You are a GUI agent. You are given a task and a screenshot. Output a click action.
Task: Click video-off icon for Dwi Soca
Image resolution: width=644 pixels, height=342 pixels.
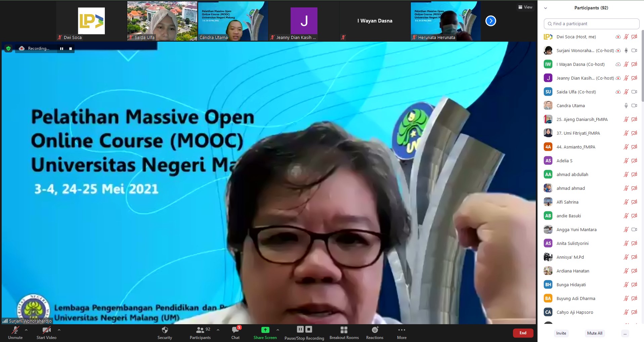(x=634, y=37)
